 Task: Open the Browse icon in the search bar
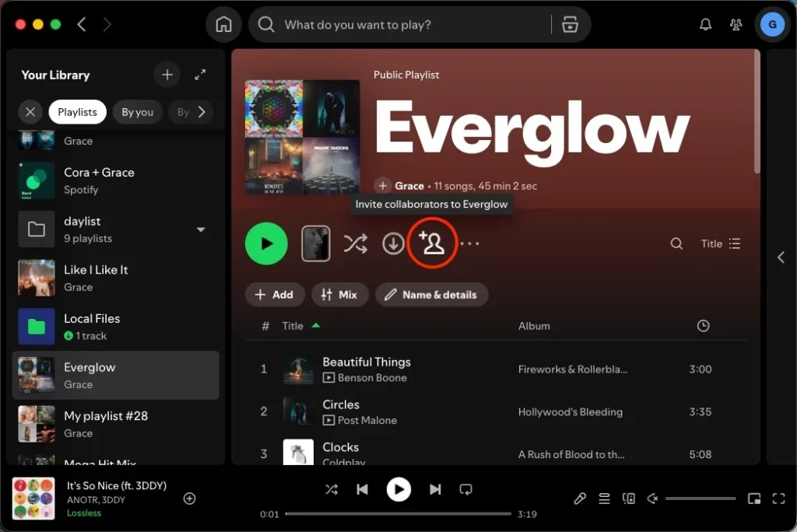coord(570,24)
